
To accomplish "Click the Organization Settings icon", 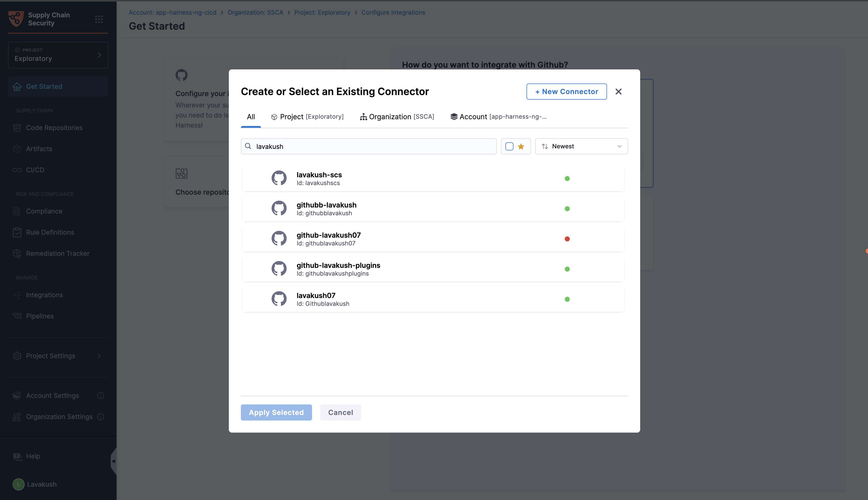I will pyautogui.click(x=17, y=416).
